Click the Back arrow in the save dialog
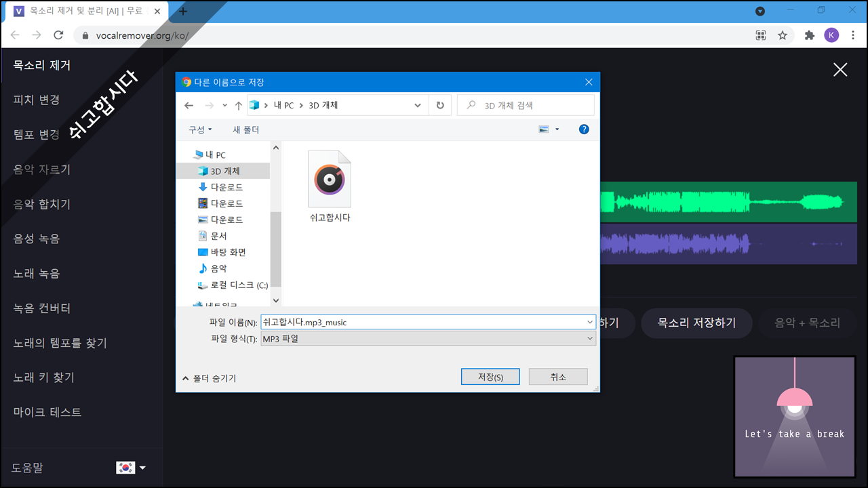This screenshot has height=488, width=868. pyautogui.click(x=189, y=105)
